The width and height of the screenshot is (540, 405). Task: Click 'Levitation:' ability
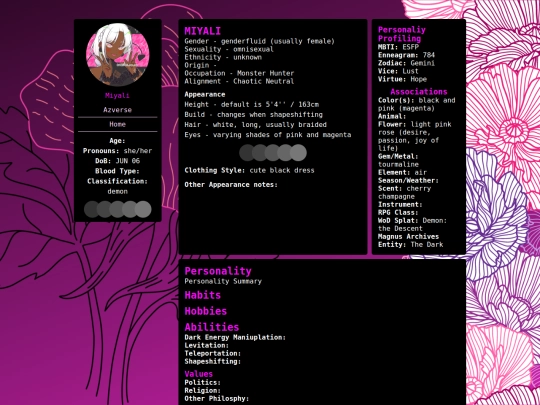click(207, 345)
